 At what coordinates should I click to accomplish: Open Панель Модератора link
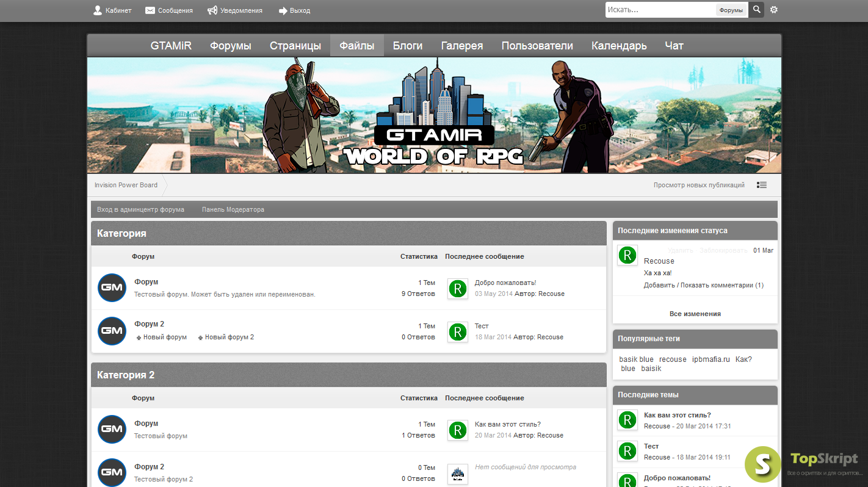(x=233, y=209)
